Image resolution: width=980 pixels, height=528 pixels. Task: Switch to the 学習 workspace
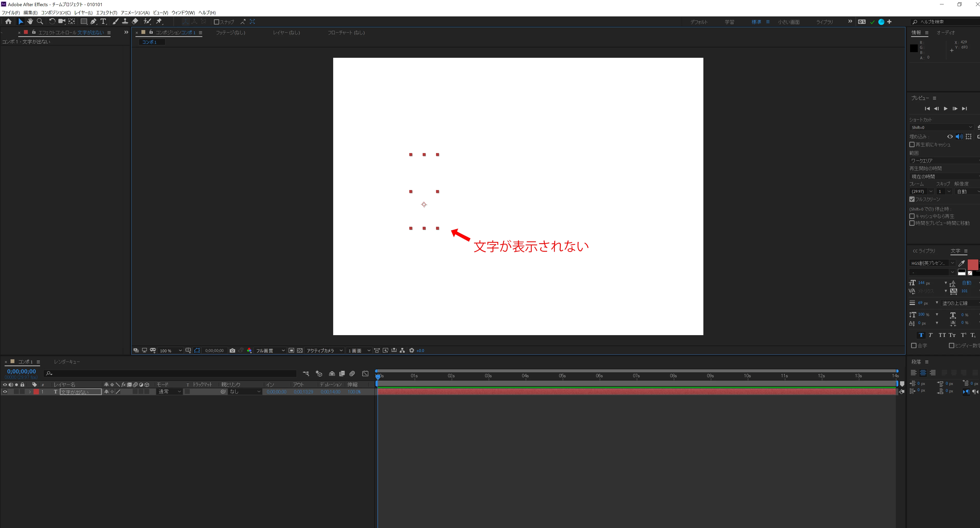point(729,22)
